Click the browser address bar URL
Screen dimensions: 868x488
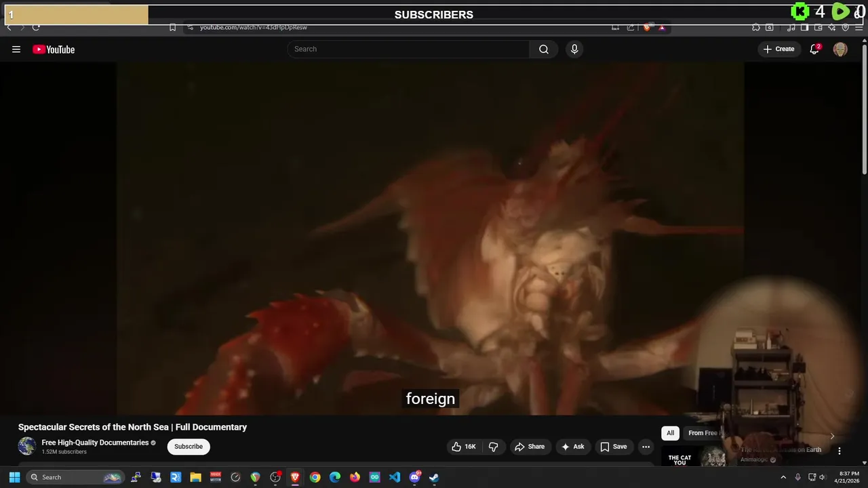click(x=254, y=27)
